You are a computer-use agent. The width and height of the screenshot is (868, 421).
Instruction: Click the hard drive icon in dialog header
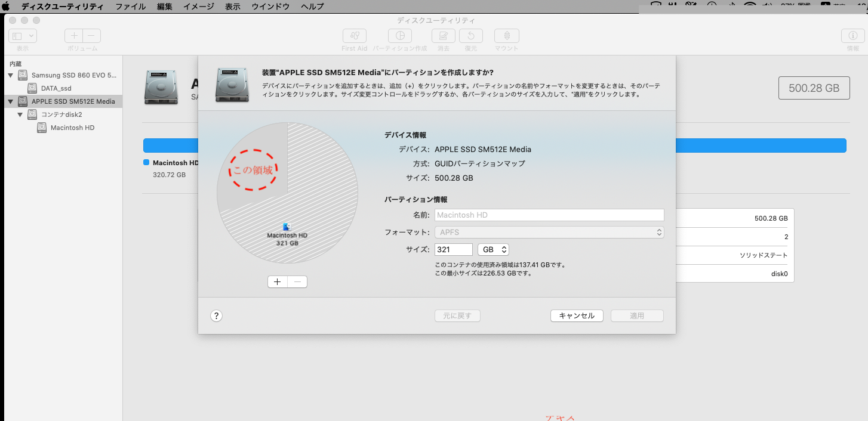[232, 84]
